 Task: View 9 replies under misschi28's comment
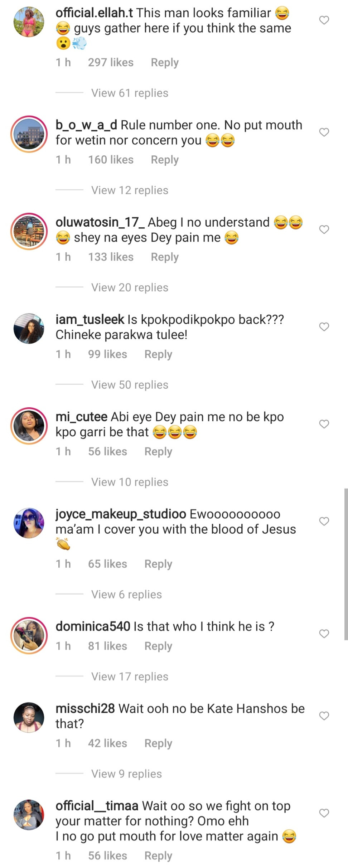(126, 774)
